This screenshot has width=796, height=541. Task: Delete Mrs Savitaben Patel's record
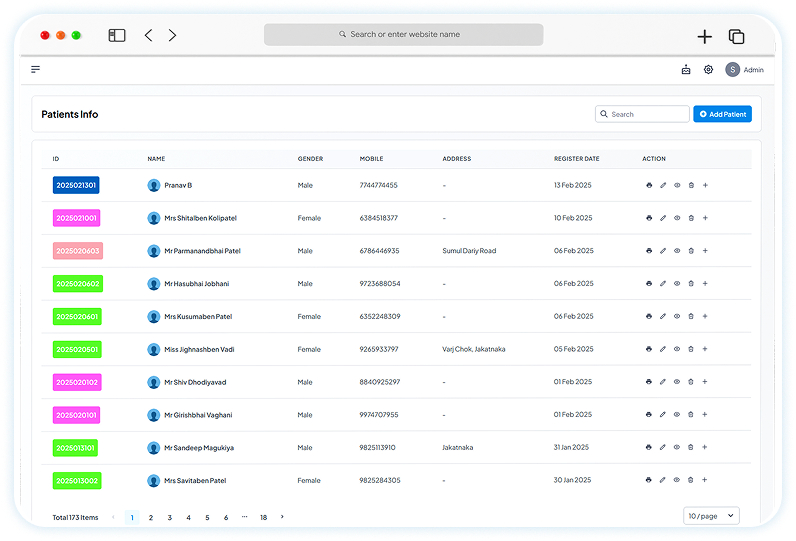(x=690, y=480)
